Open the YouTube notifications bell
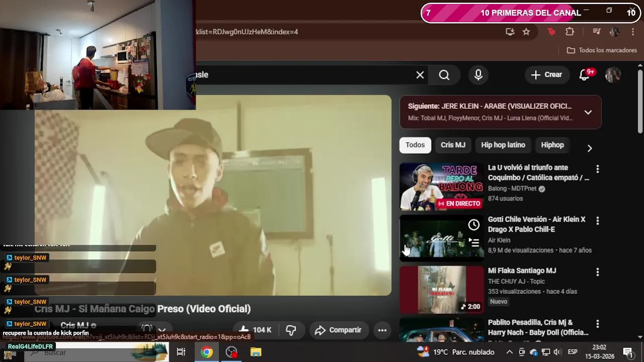644x362 pixels. (585, 75)
